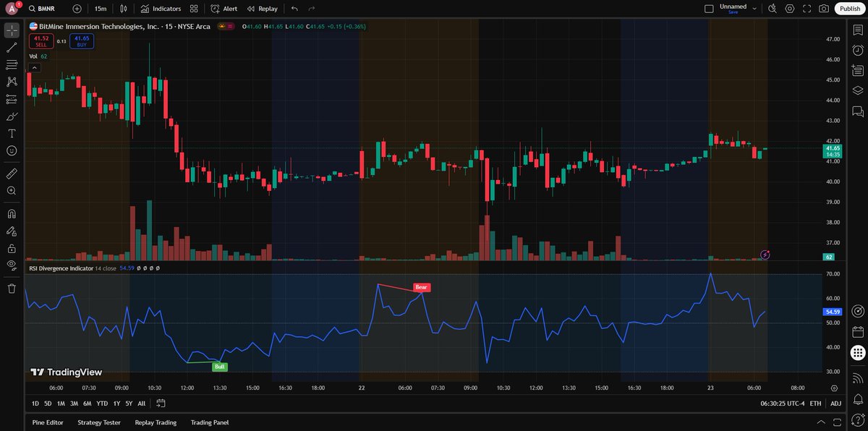The height and width of the screenshot is (431, 868).
Task: Toggle magnet mode for drawings
Action: point(12,214)
